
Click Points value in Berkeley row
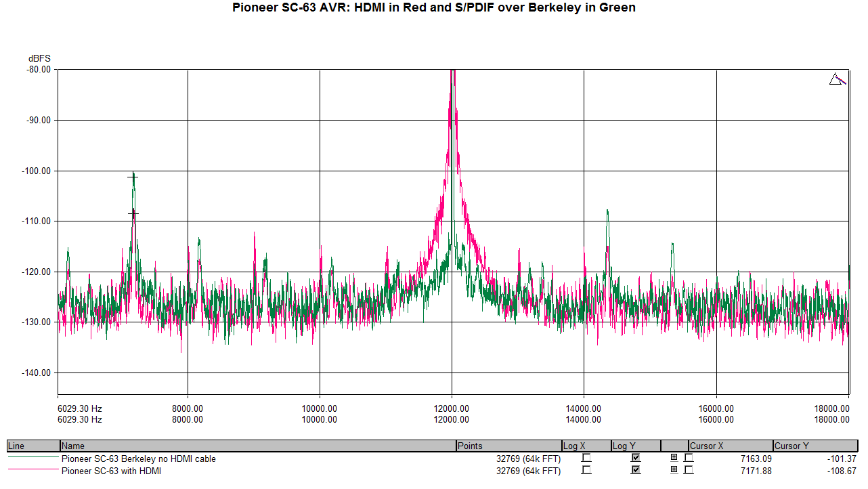528,459
